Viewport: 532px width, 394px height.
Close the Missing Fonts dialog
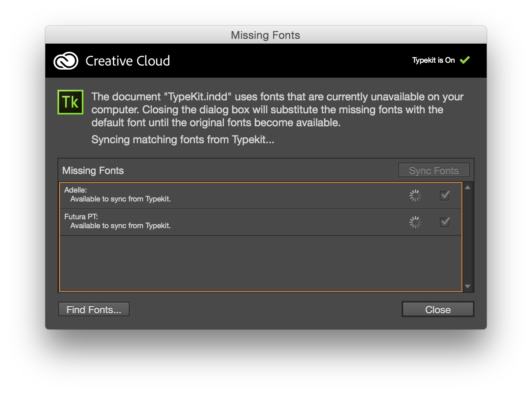coord(438,309)
